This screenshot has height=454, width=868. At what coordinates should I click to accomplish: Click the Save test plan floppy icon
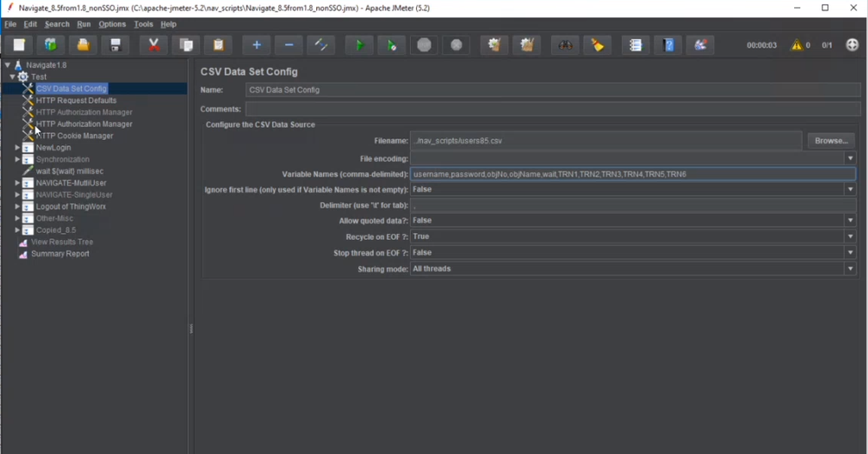pyautogui.click(x=115, y=45)
